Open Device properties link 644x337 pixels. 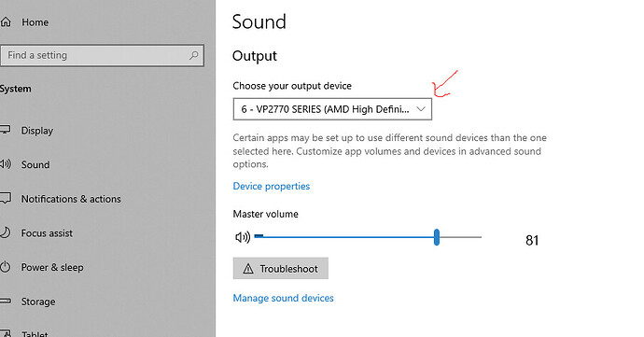pos(271,186)
